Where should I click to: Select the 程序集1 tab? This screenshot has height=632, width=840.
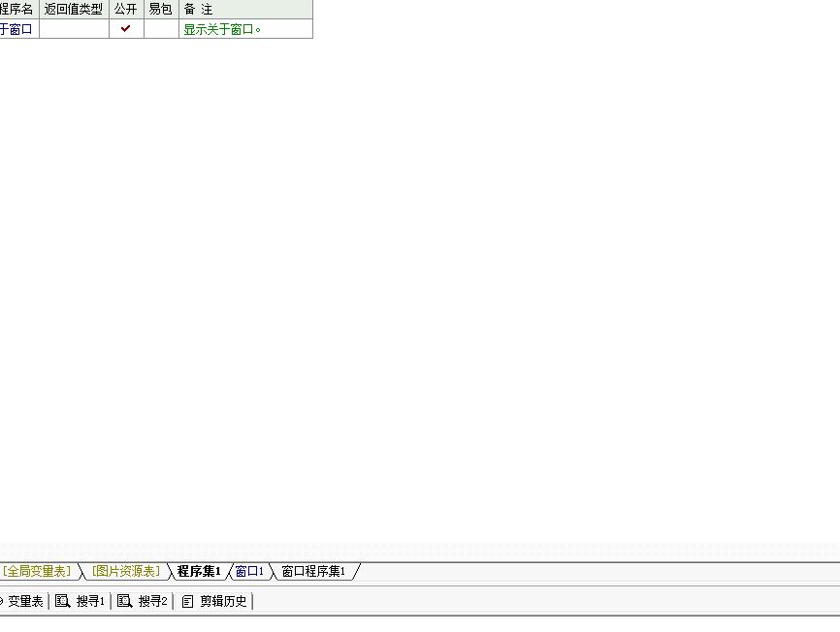[x=199, y=571]
